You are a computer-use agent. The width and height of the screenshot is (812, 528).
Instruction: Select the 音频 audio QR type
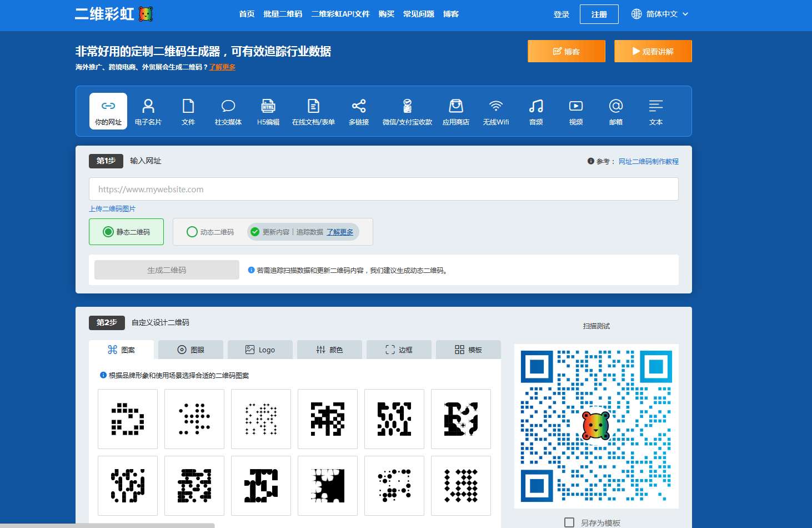[536, 111]
